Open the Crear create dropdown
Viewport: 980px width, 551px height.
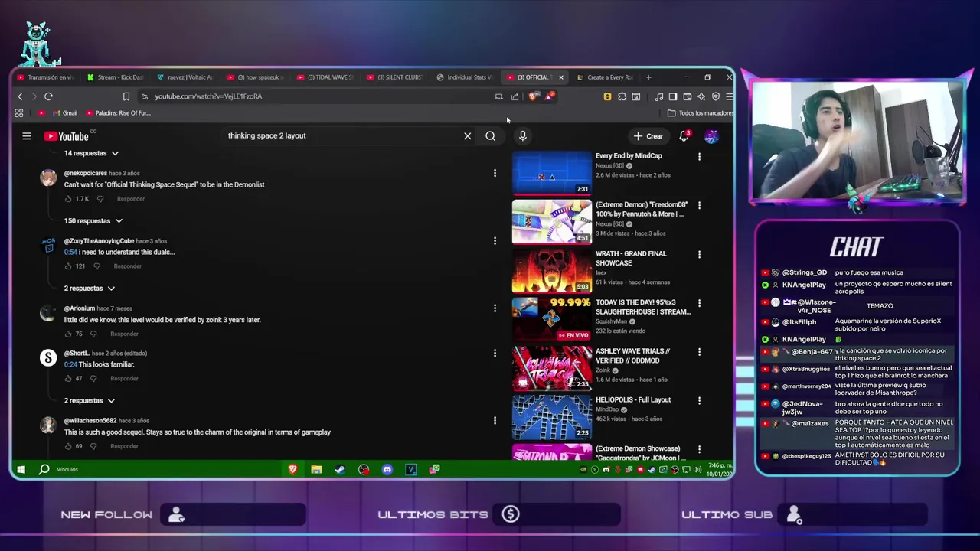[x=648, y=136]
